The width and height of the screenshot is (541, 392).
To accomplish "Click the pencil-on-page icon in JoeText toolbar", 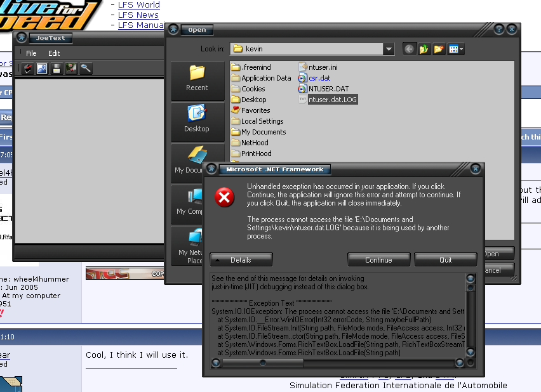I will click(x=27, y=69).
